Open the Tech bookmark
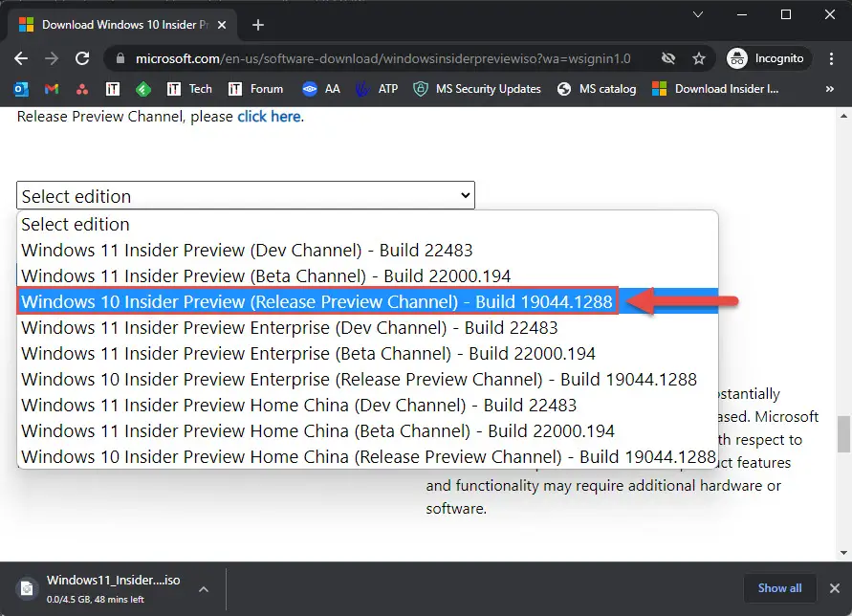852x616 pixels. 189,89
